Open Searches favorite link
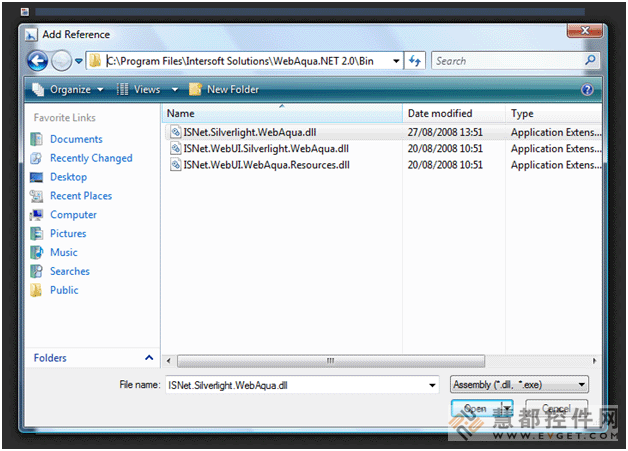Viewport: 628px width, 451px height. (70, 271)
